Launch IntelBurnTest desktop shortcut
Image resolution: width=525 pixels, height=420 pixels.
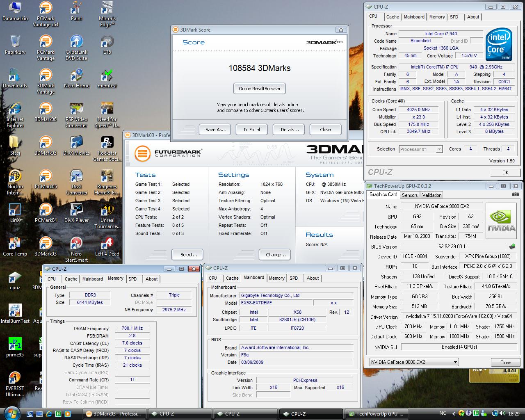(x=15, y=314)
